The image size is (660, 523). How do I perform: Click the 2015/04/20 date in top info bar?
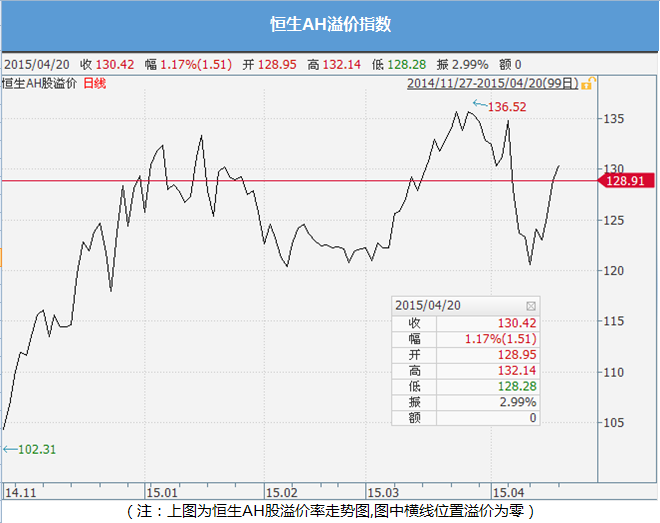tap(37, 64)
